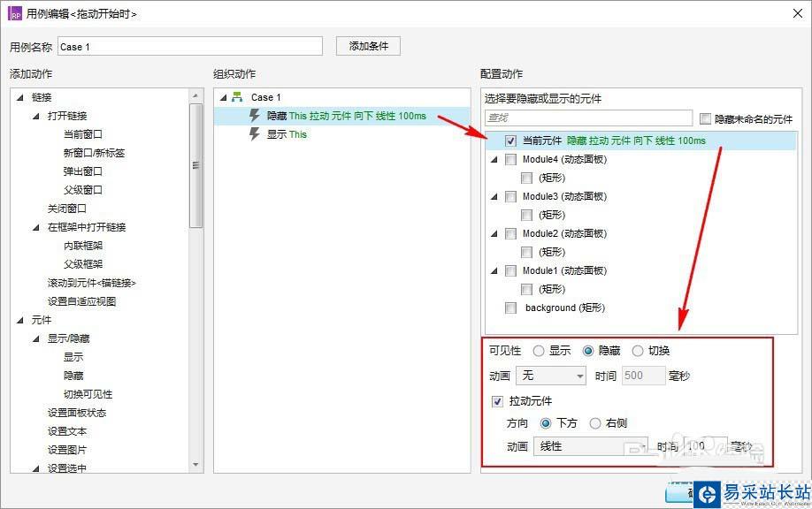Viewport: 812px width, 509px height.
Task: Click the Case 1 flow icon
Action: pyautogui.click(x=237, y=96)
